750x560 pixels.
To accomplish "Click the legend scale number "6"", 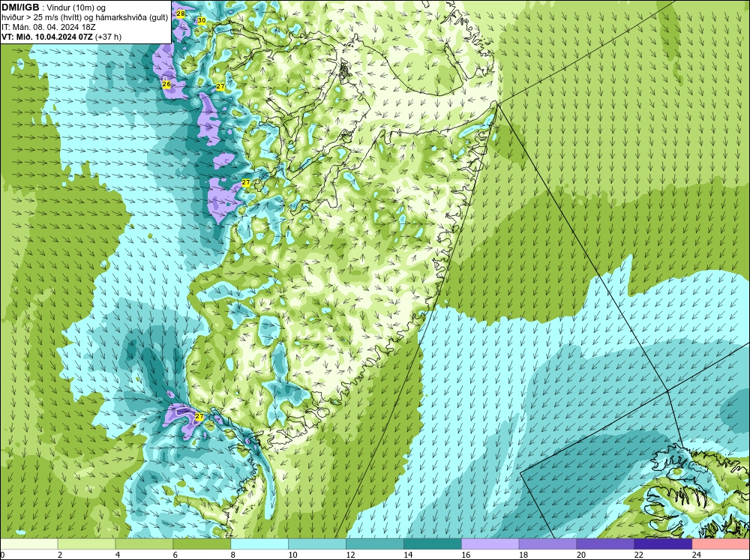I will (x=175, y=555).
